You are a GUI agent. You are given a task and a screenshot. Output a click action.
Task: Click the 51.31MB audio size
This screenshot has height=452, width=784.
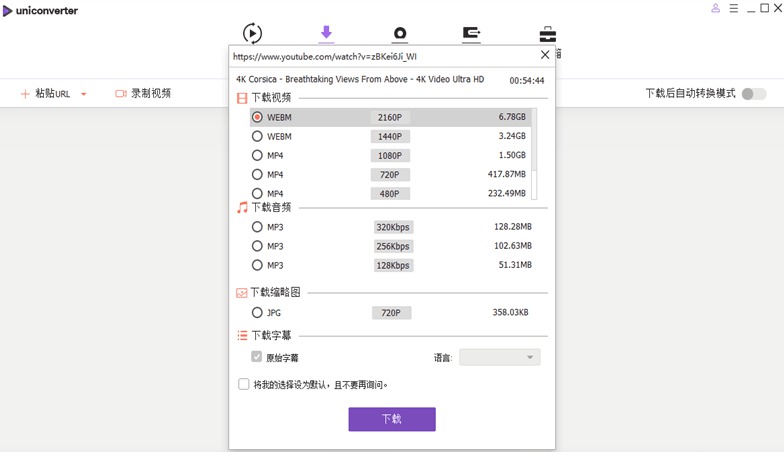click(515, 264)
